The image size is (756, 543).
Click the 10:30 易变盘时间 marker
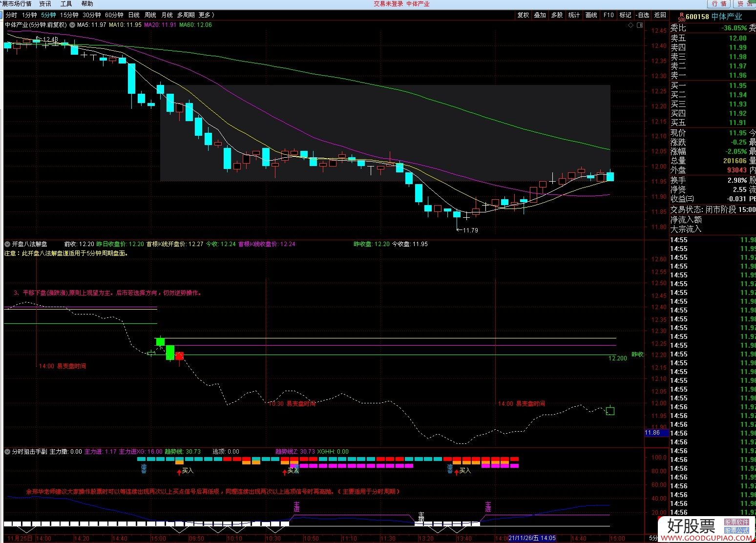[292, 404]
